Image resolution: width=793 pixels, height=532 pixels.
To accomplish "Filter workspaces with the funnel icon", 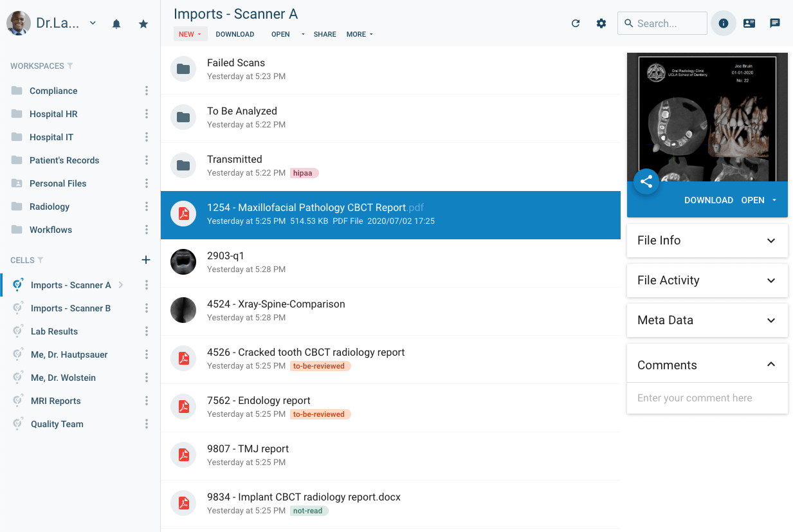I will coord(70,66).
